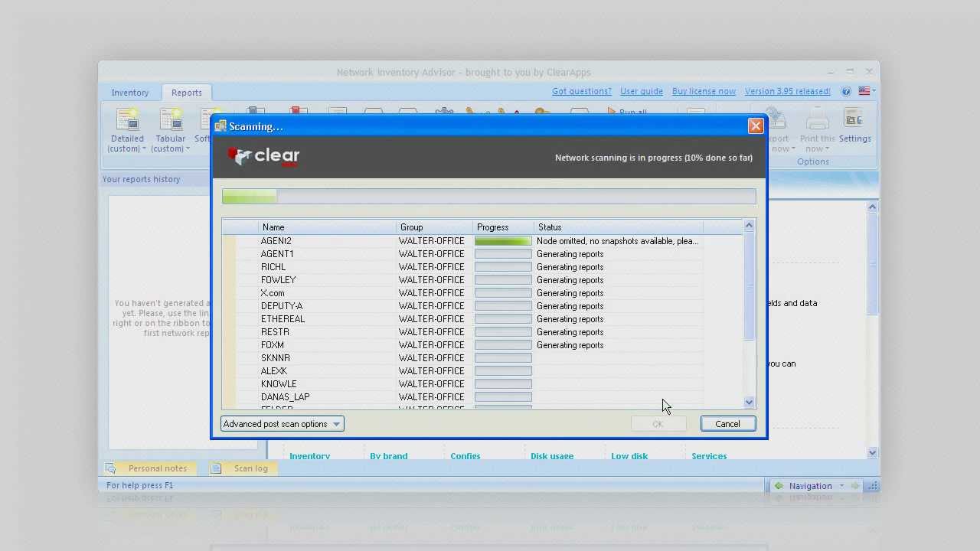Image resolution: width=980 pixels, height=551 pixels.
Task: Open Tabular (custom) report icon in ribbon
Action: click(x=170, y=119)
